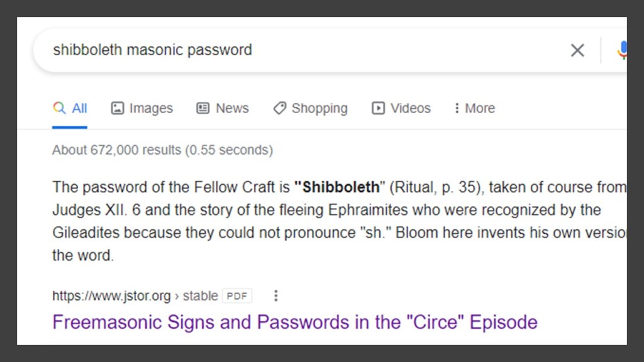Focus the 'shibboleth masonic password' search field

coord(252,50)
